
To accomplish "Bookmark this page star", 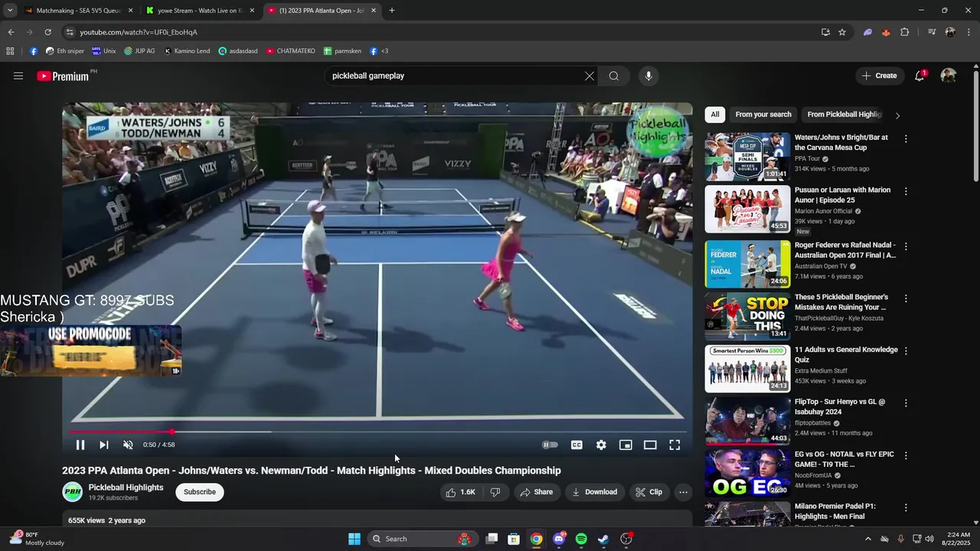I will pos(842,32).
